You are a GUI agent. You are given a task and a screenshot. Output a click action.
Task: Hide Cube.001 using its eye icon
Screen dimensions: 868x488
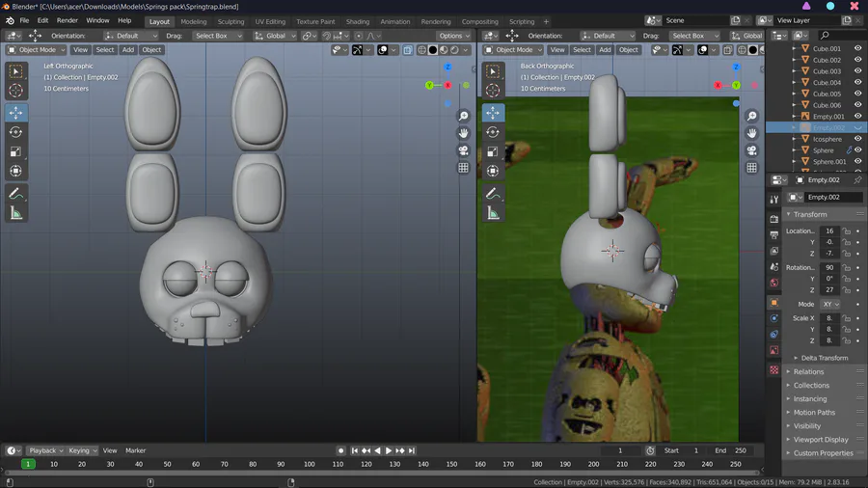[x=857, y=48]
